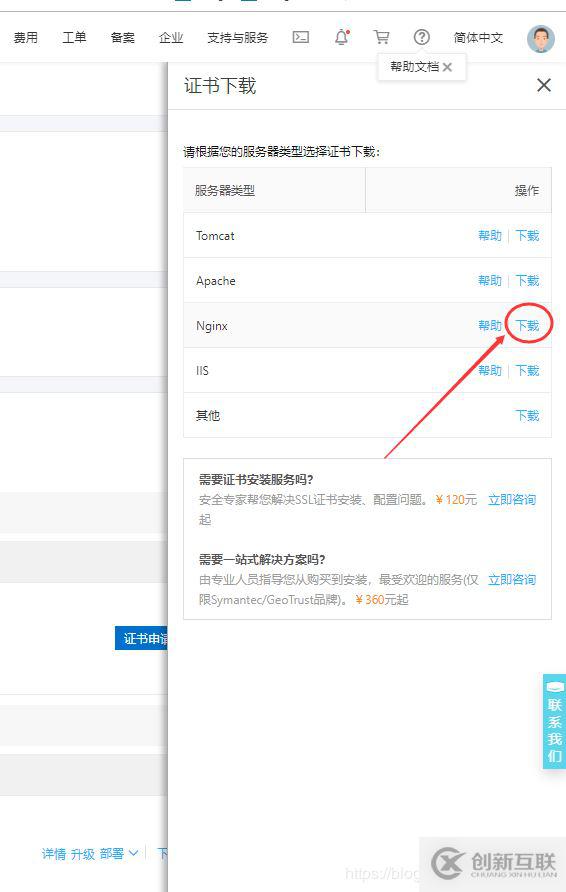
Task: Open the 企业 menu
Action: click(x=171, y=38)
